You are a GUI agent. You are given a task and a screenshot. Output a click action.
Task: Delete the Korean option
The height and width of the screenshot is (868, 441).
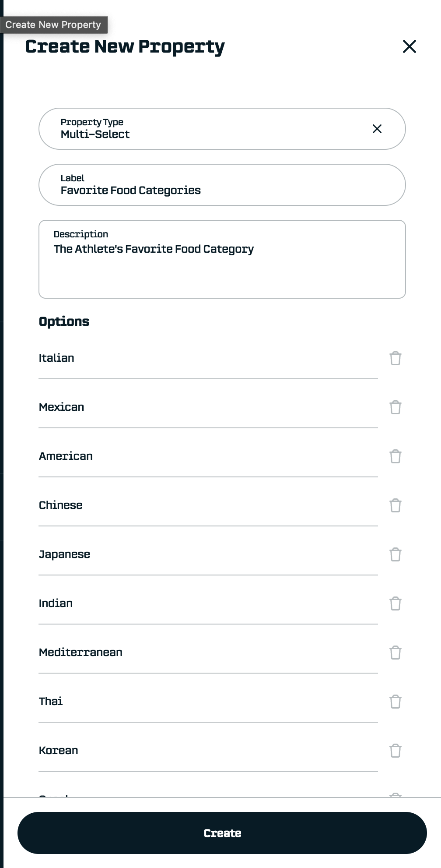395,751
